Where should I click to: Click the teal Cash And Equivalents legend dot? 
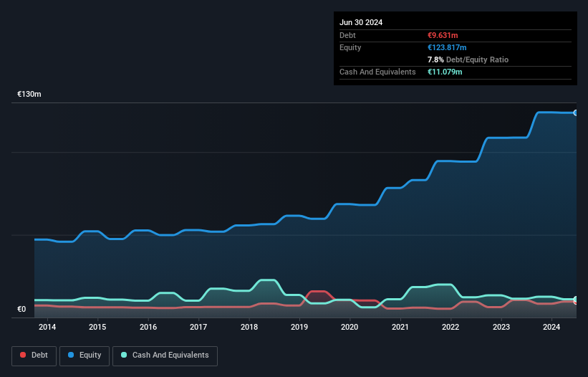(x=124, y=355)
